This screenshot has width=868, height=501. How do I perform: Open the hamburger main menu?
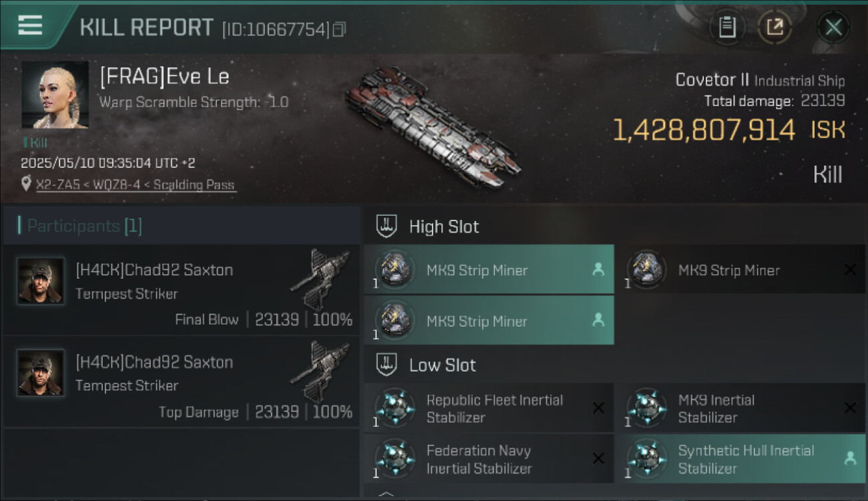[x=30, y=25]
